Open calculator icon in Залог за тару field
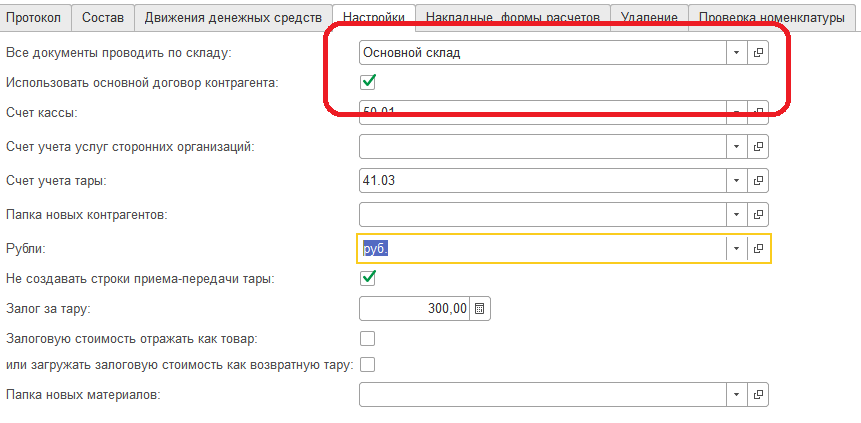861x423 pixels. pyautogui.click(x=479, y=309)
